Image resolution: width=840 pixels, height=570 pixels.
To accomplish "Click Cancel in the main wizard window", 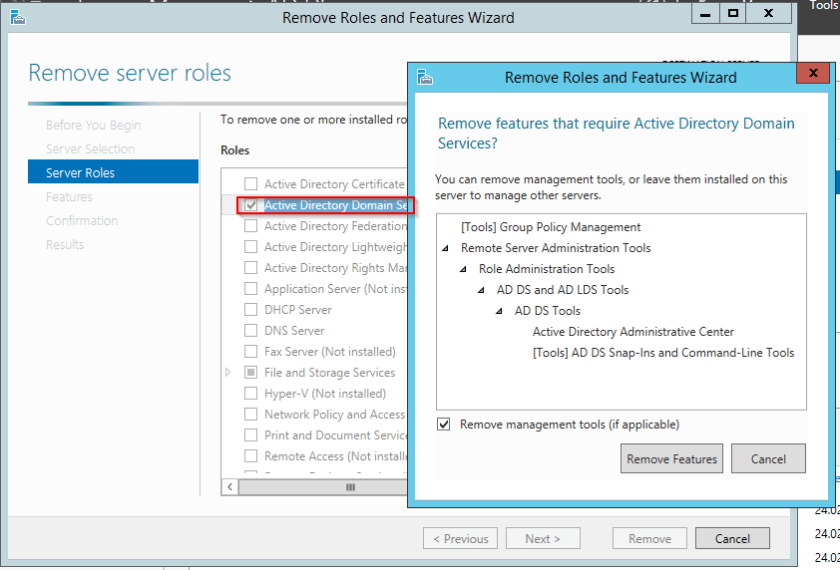I will tap(732, 539).
